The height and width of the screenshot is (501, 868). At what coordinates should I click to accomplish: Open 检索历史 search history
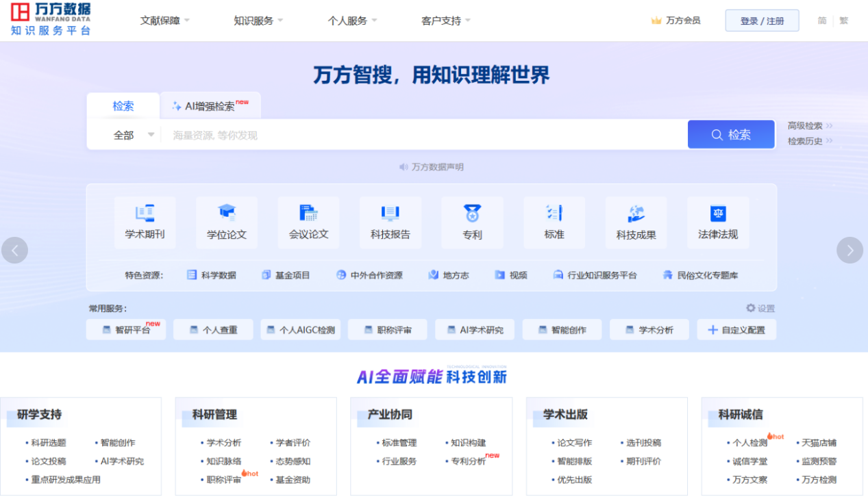(x=810, y=141)
